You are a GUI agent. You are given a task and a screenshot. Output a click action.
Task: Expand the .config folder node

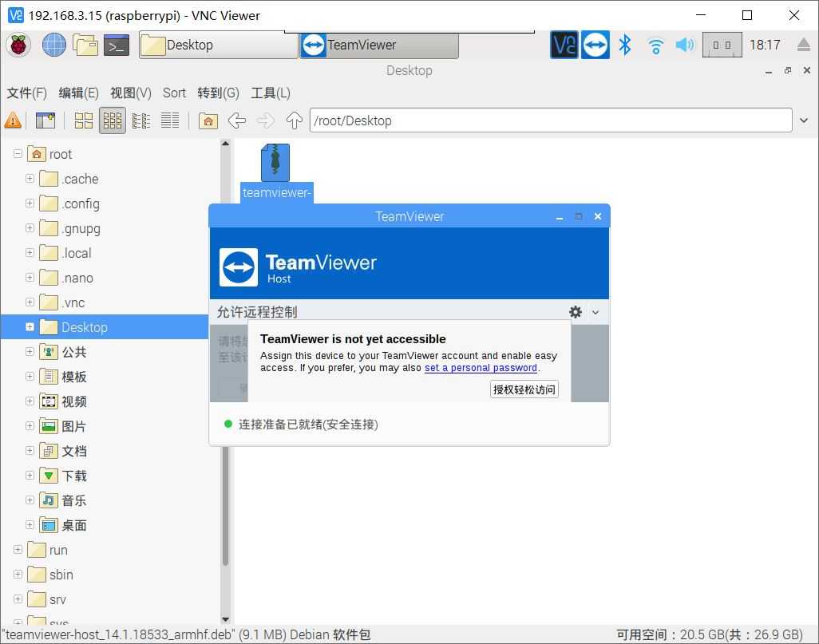30,203
